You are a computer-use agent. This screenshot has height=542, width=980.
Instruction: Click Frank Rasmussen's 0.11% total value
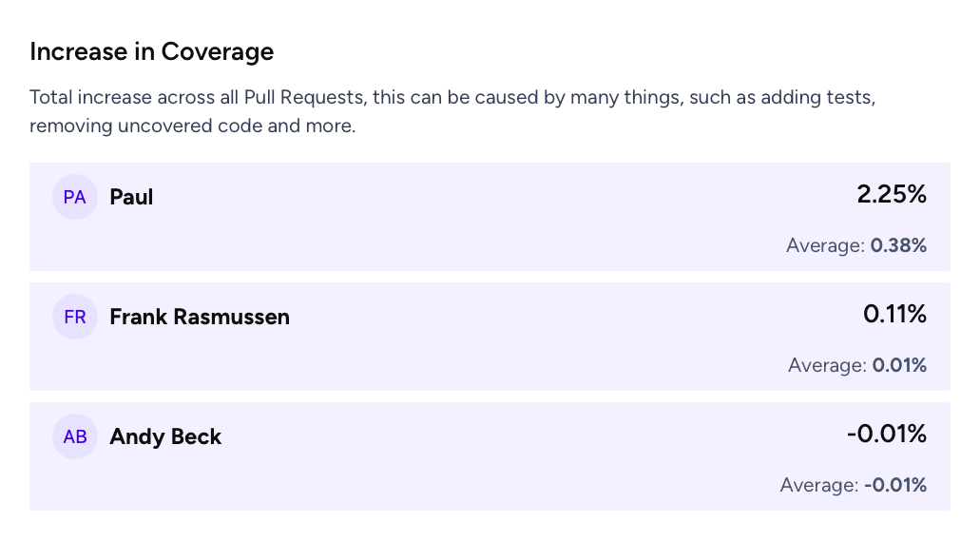click(894, 315)
